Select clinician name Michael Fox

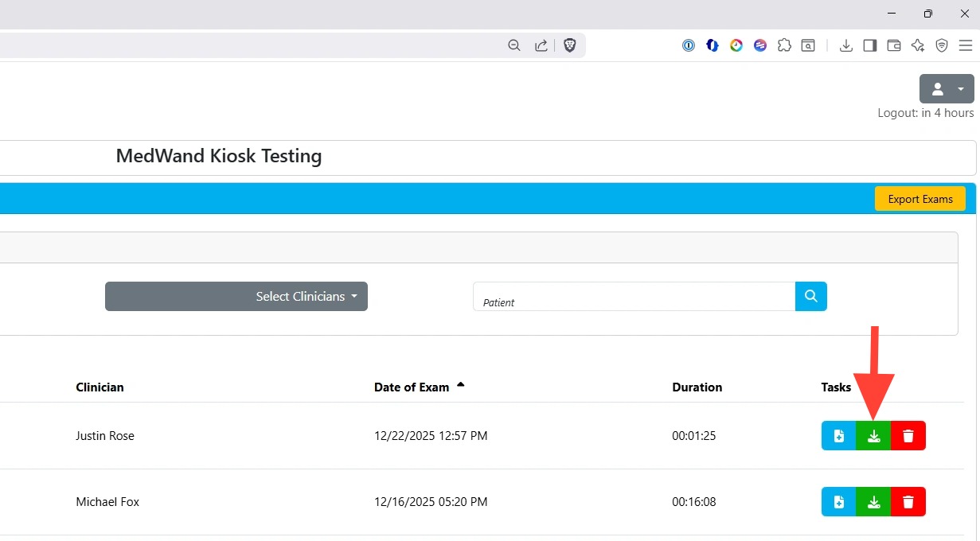point(107,502)
